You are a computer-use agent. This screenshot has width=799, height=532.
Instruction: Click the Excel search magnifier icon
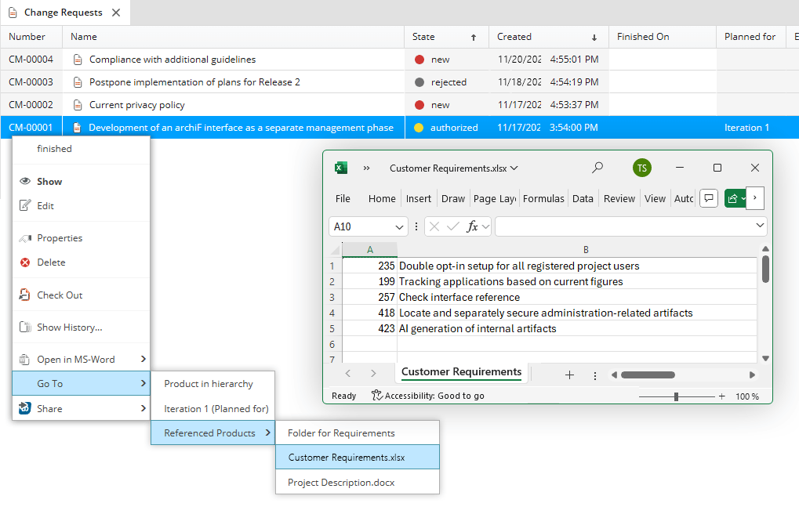click(x=597, y=168)
